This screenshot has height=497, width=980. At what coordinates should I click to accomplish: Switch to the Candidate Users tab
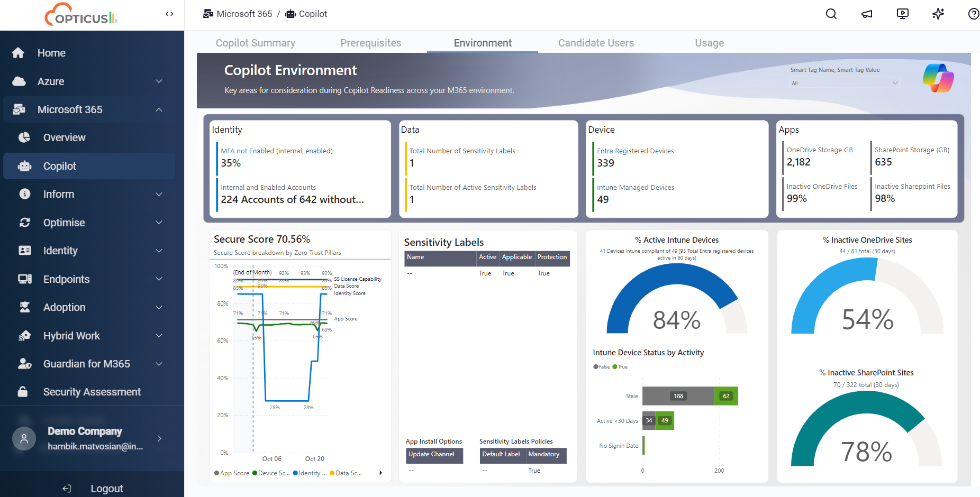coord(596,43)
